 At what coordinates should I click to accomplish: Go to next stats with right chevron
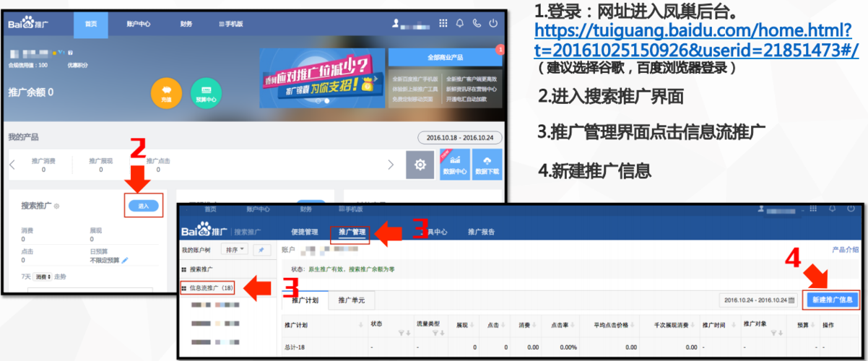click(391, 165)
